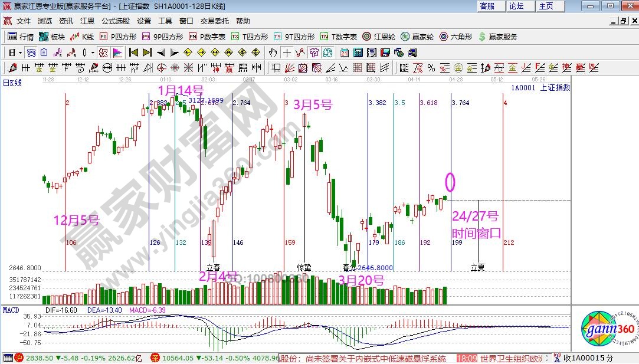Click the 18:09 news time in the status bar
This screenshot has width=639, height=364.
tap(467, 358)
